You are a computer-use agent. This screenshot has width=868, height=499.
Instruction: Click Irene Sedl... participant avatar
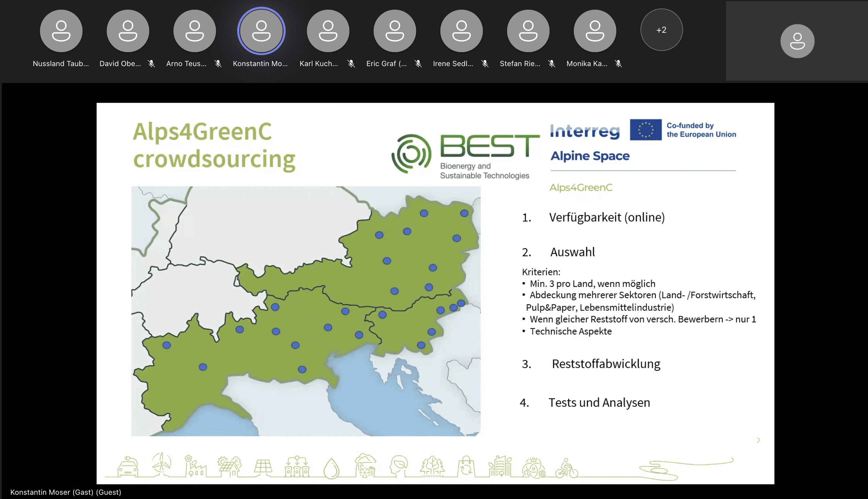click(461, 31)
